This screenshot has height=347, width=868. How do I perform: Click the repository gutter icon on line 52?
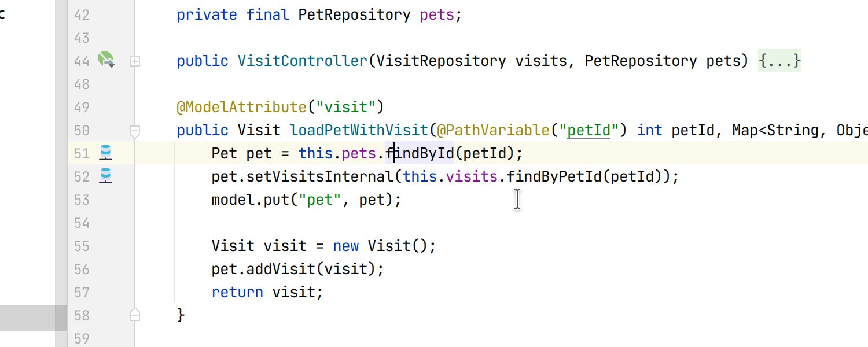(105, 176)
